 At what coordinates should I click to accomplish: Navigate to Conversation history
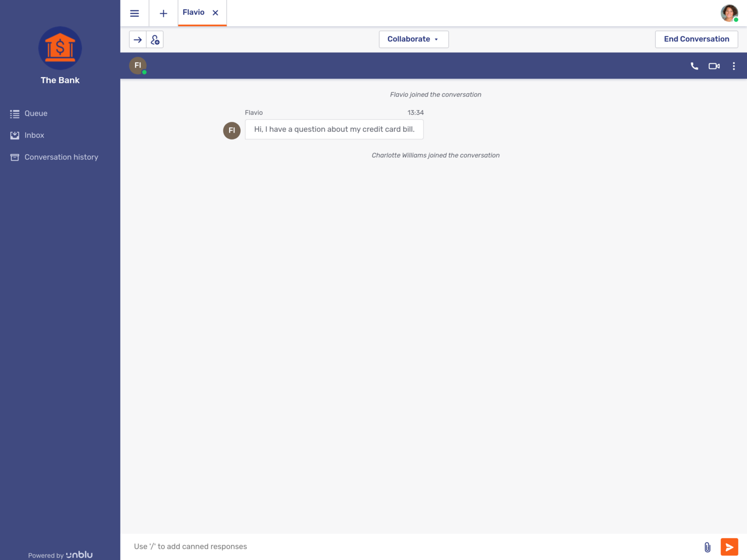point(61,157)
